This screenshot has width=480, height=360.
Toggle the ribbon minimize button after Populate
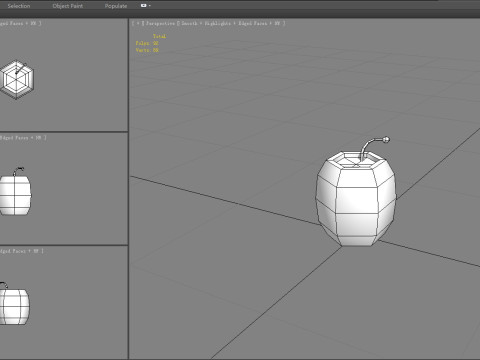click(x=144, y=6)
